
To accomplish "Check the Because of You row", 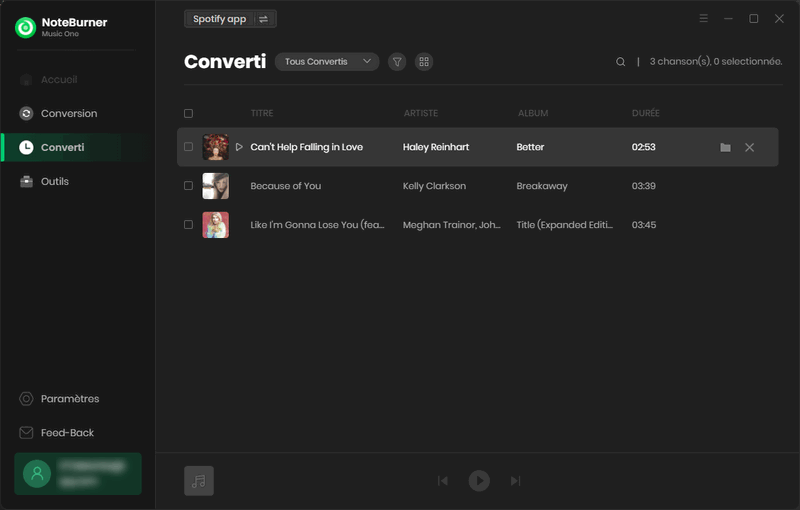I will pos(188,186).
